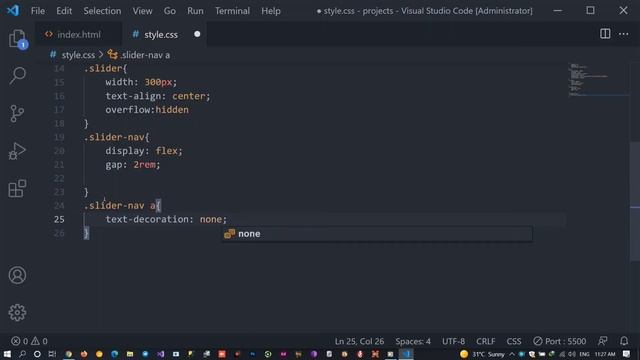Image resolution: width=640 pixels, height=360 pixels.
Task: Open the Run menu
Action: [x=195, y=11]
